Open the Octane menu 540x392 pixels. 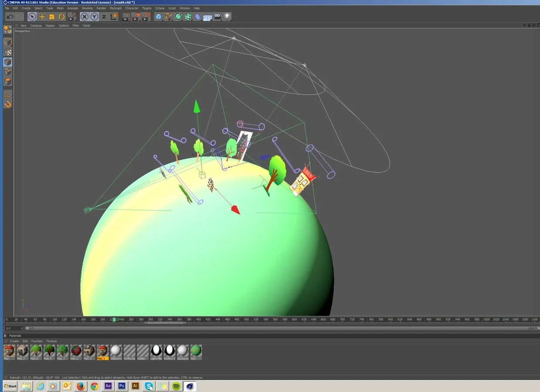coord(160,8)
